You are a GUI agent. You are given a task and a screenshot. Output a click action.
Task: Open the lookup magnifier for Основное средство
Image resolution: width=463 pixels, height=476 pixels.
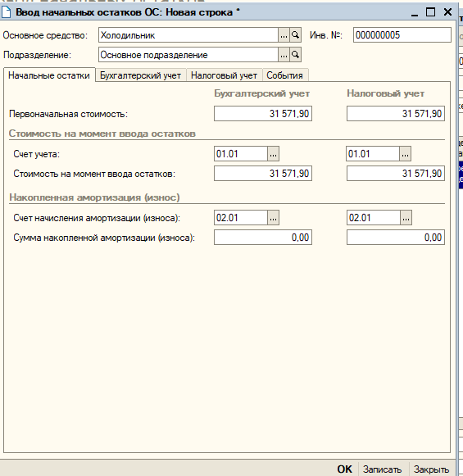(x=295, y=35)
